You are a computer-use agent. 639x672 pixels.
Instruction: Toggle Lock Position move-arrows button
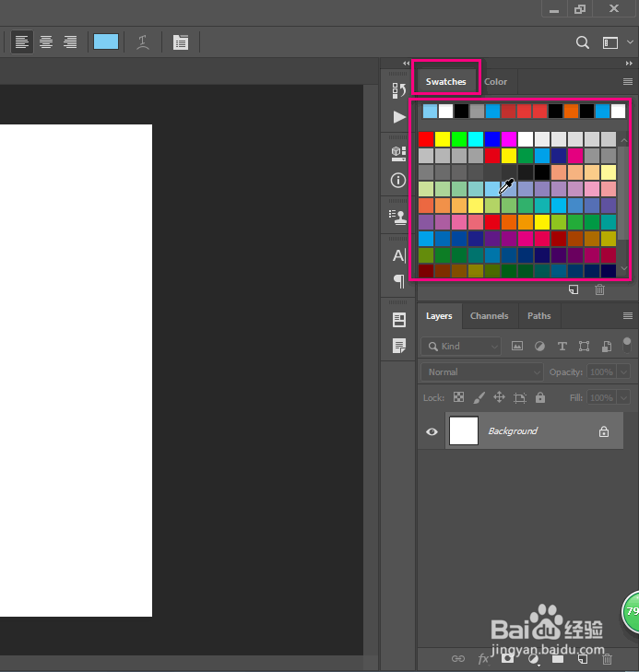click(499, 397)
